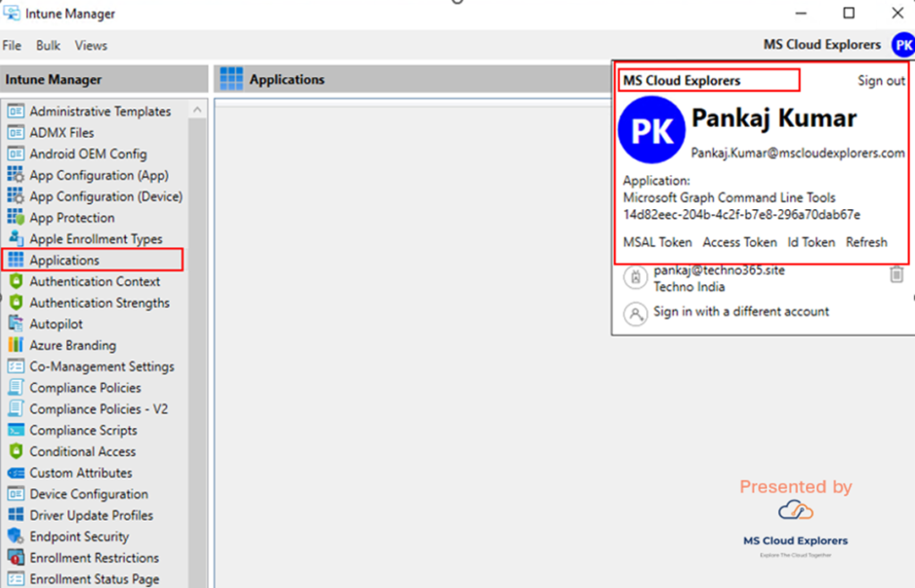Click the Compliance Policies - V2 icon
The image size is (915, 588).
pos(16,409)
